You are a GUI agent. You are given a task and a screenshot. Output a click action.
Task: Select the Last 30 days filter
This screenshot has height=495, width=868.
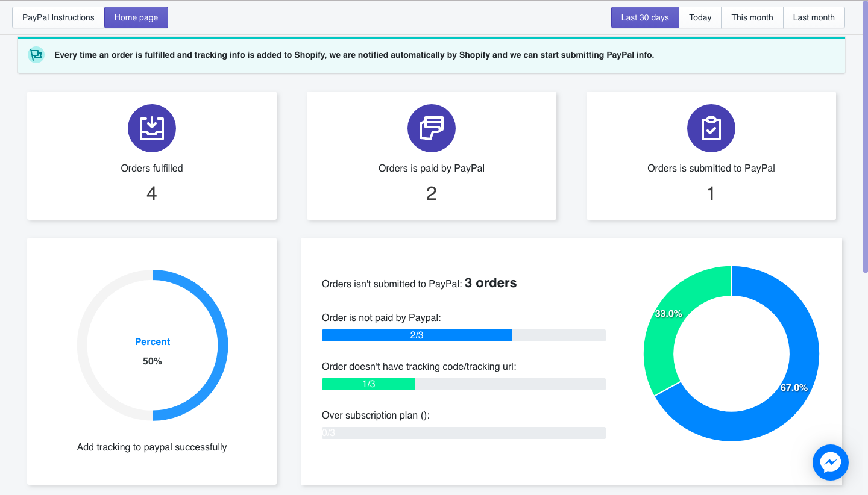click(645, 17)
